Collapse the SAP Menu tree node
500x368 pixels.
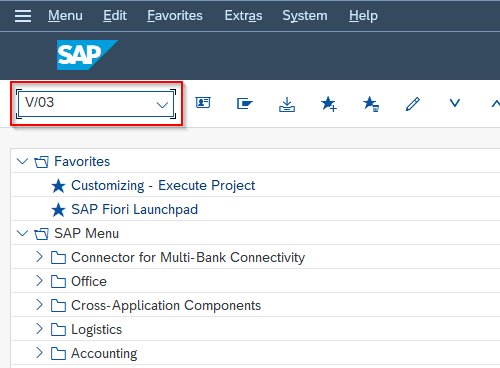[22, 233]
